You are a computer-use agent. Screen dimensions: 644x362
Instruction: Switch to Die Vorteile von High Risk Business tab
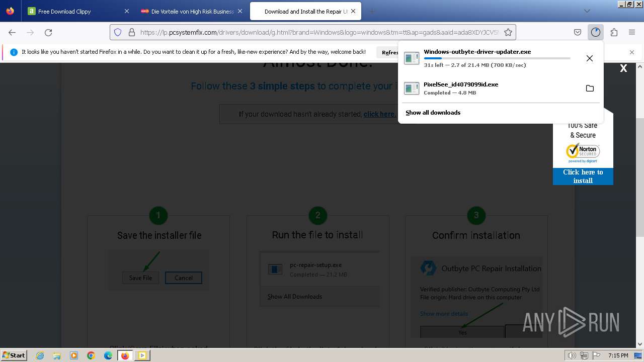(192, 11)
